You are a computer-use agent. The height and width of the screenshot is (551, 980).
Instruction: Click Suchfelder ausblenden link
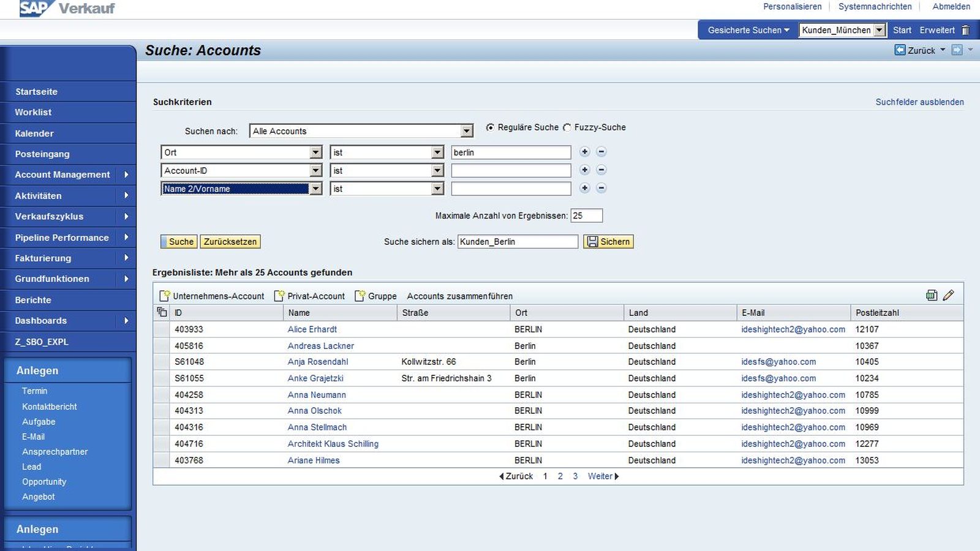tap(919, 102)
